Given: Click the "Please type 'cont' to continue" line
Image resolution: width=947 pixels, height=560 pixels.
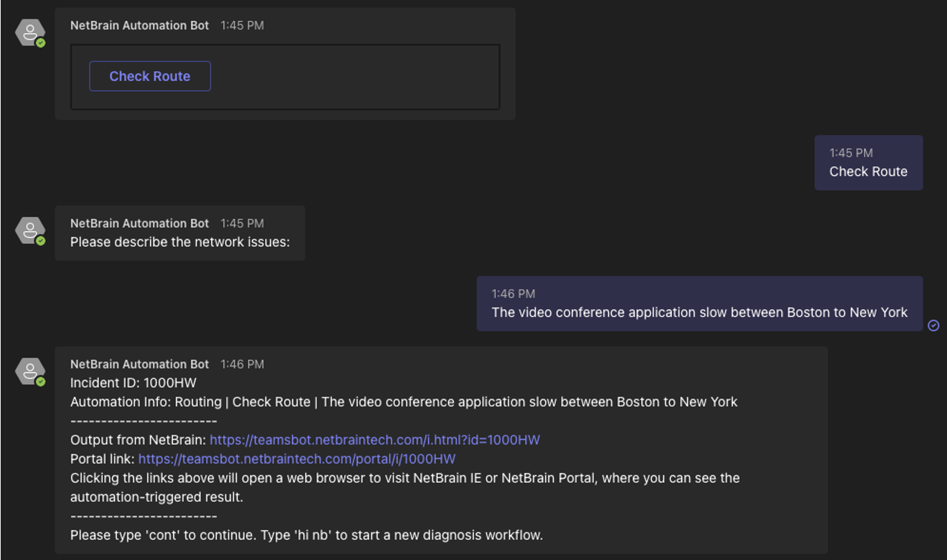Looking at the screenshot, I should click(306, 535).
